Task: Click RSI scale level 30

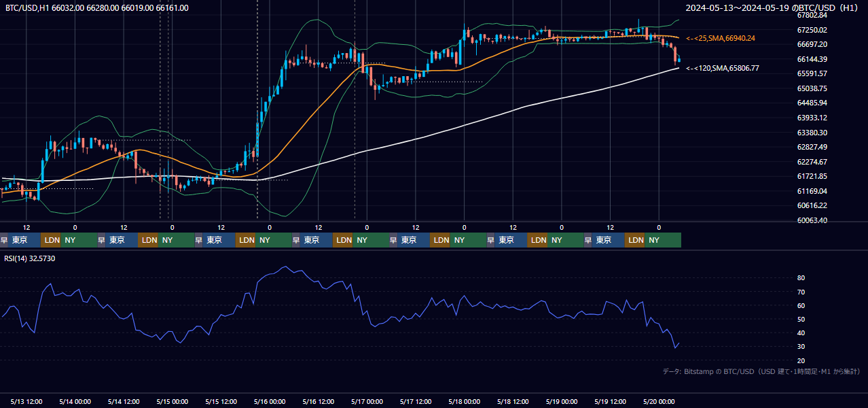Action: [x=801, y=347]
